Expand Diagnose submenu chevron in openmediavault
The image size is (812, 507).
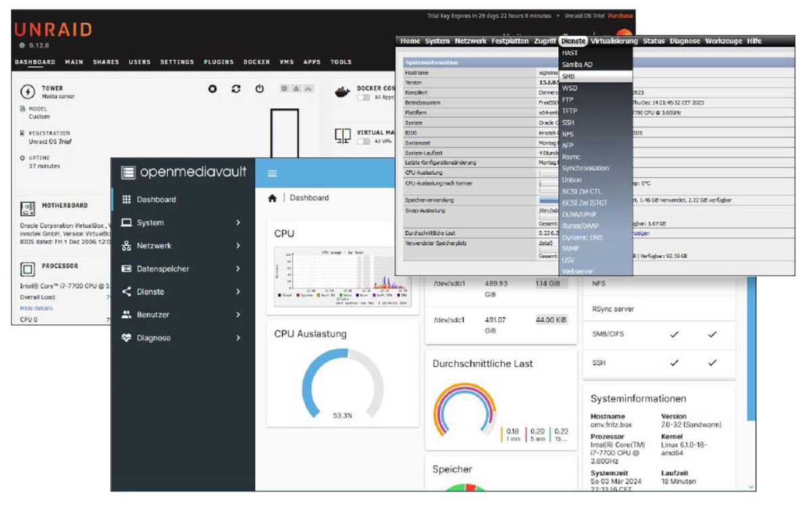tap(238, 338)
